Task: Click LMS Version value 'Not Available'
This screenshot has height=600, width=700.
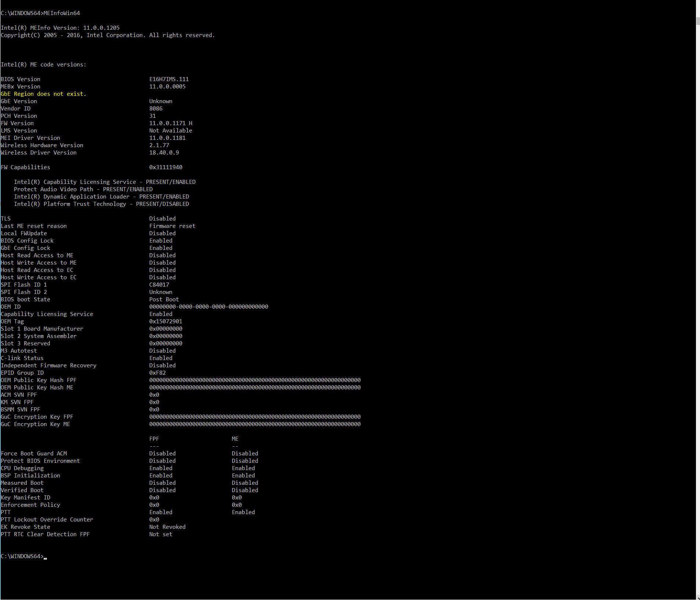Action: (x=171, y=131)
